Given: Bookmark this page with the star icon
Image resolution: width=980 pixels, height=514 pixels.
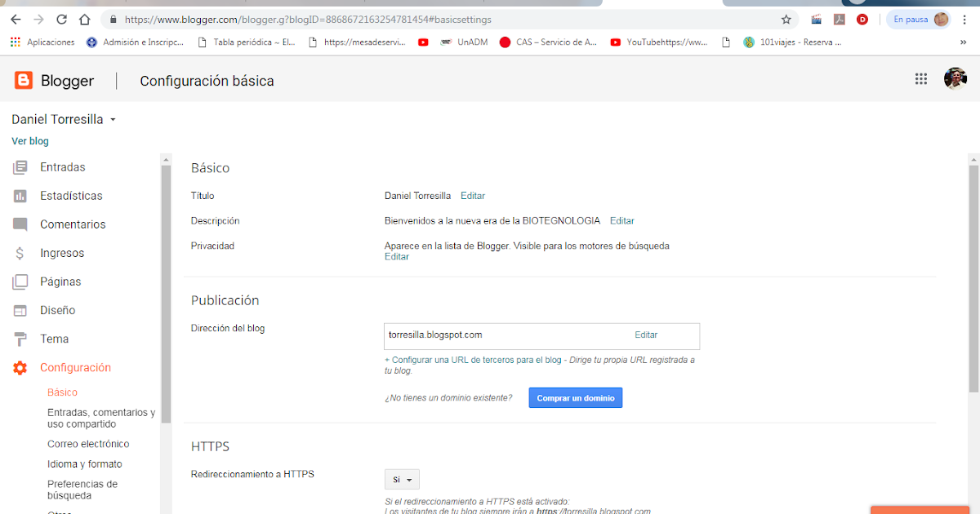Looking at the screenshot, I should 786,19.
